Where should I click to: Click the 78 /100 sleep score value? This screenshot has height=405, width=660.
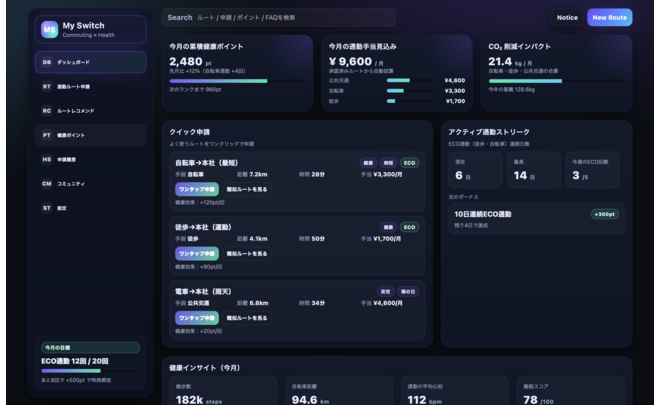pos(538,400)
